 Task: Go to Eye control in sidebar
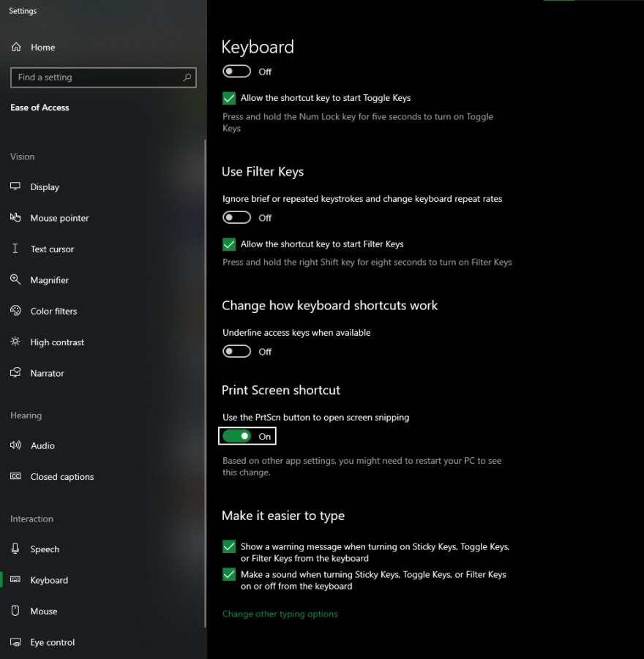52,642
